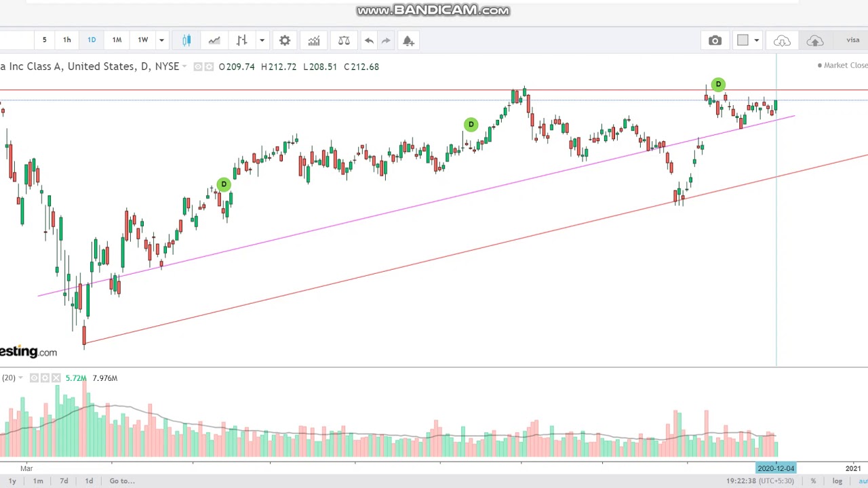Select the 1y date range
The image size is (868, 488).
(x=12, y=481)
